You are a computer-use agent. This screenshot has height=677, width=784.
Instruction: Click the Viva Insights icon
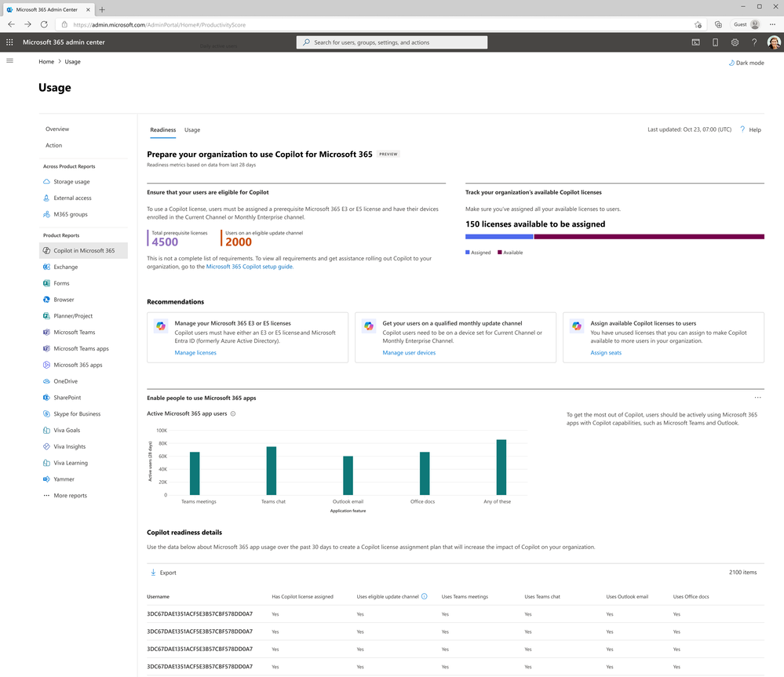tap(46, 446)
